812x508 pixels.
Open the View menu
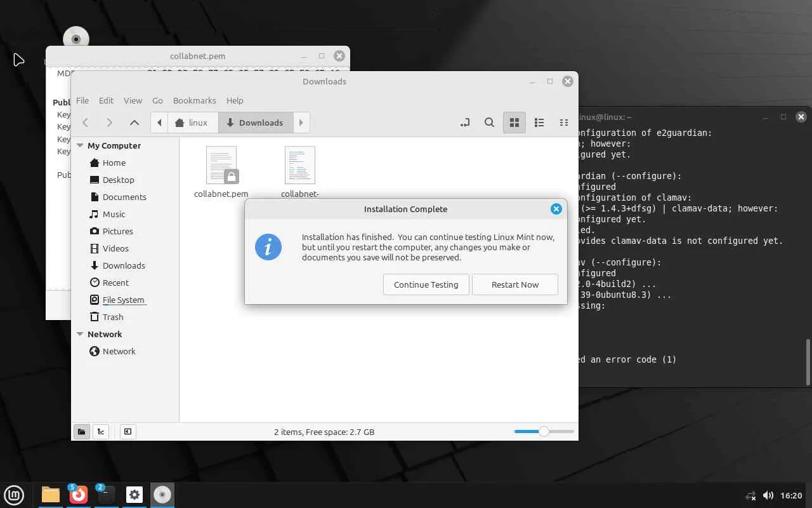point(133,100)
